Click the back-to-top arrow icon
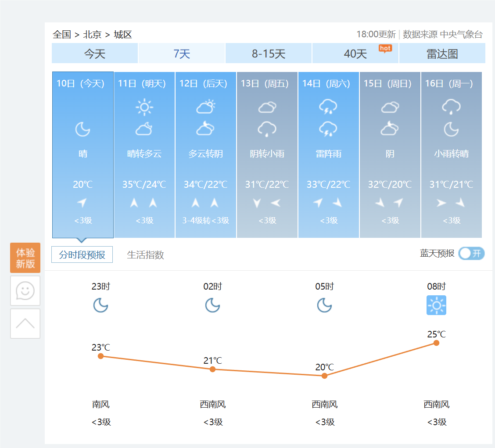This screenshot has width=495, height=448. [x=25, y=324]
